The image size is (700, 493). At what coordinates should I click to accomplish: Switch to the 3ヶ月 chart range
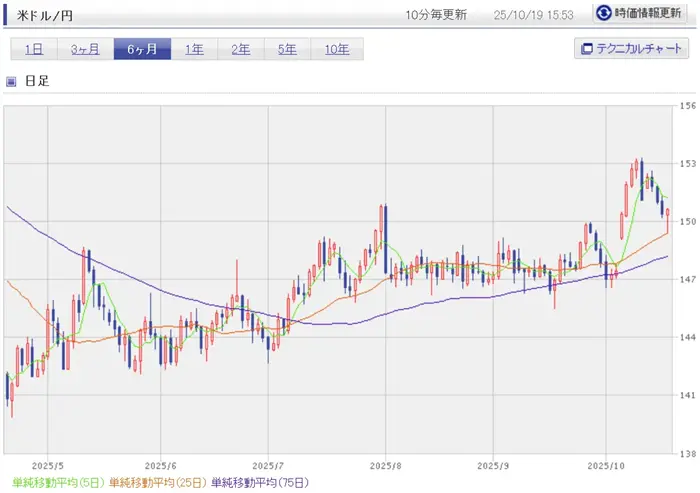click(84, 49)
